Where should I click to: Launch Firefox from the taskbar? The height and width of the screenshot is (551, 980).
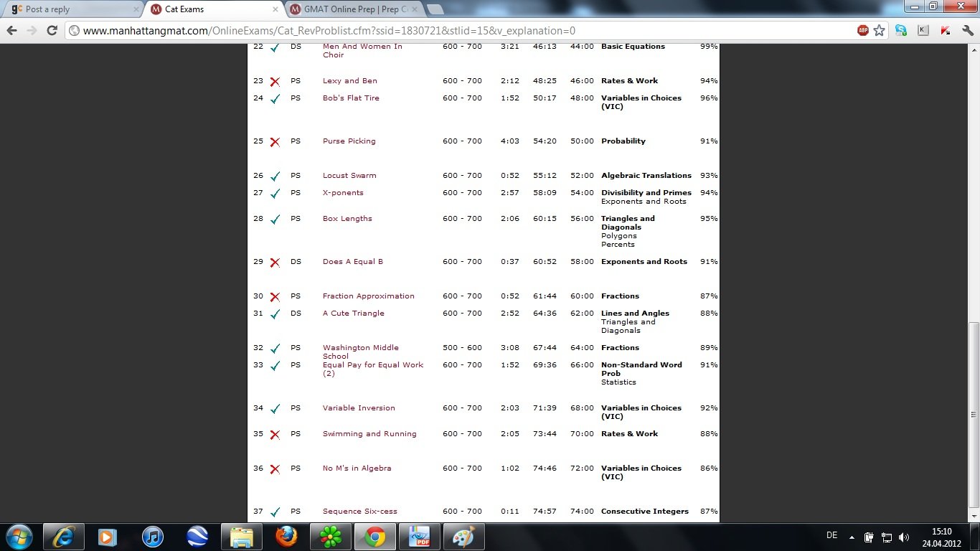coord(286,537)
